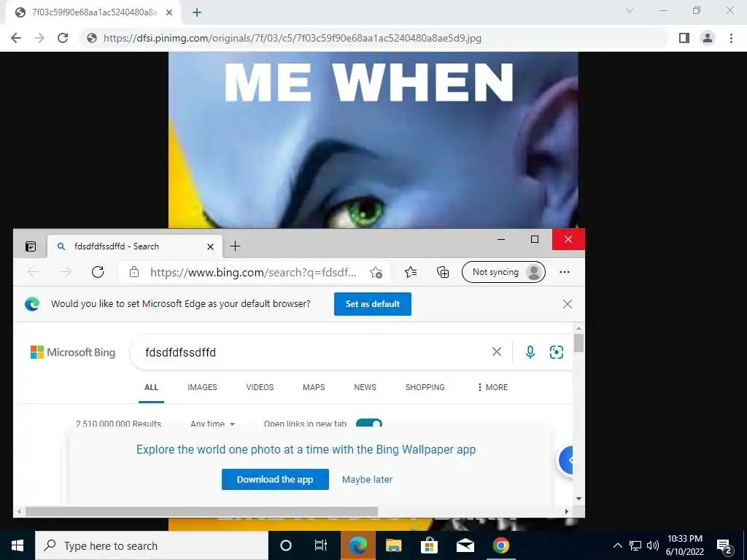This screenshot has height=560, width=747.
Task: Start Bing voice search microphone
Action: [x=530, y=352]
